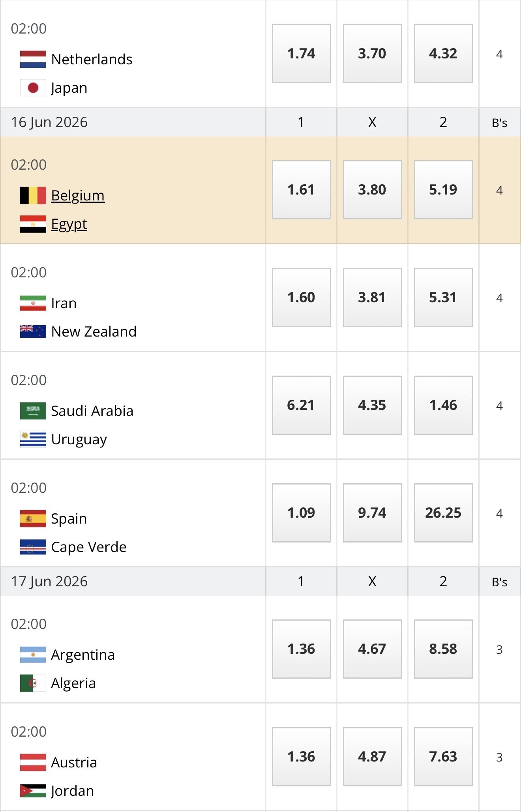This screenshot has width=521, height=812.
Task: Pick draw odds 3.80 for Belgium vs Egypt
Action: 372,190
